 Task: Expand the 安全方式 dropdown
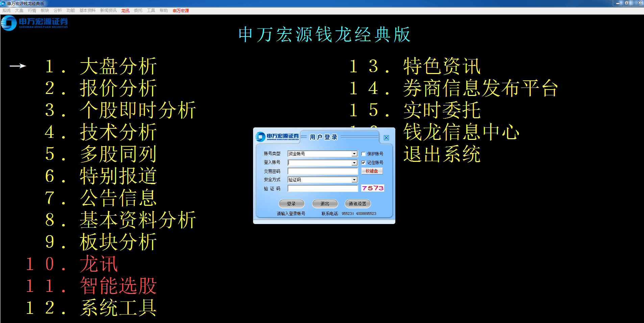coord(354,180)
